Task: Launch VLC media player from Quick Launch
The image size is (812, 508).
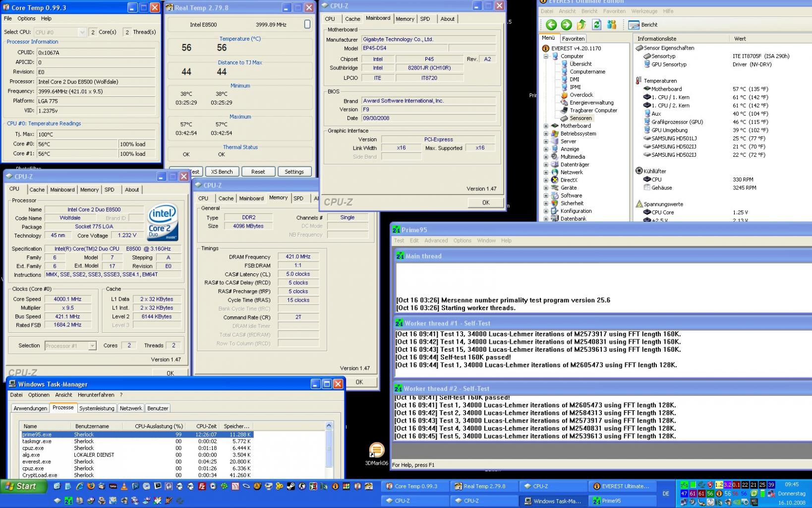Action: pyautogui.click(x=124, y=486)
